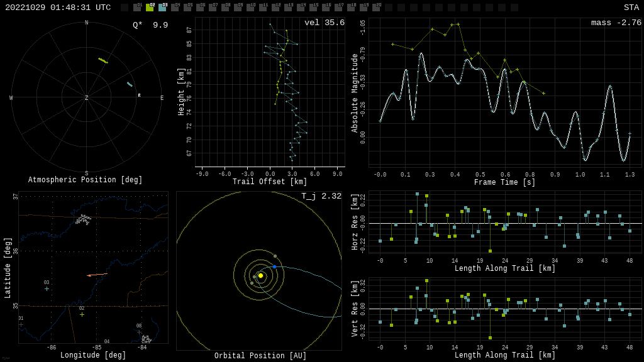This screenshot has width=644, height=362.
Task: Click the yellow Sun dot in orbital plot
Action: pos(260,275)
